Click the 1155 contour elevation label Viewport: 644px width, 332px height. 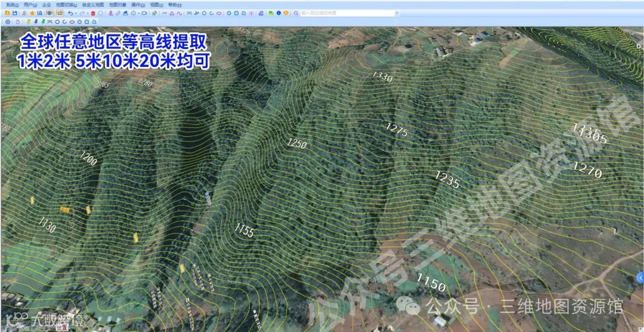[244, 229]
